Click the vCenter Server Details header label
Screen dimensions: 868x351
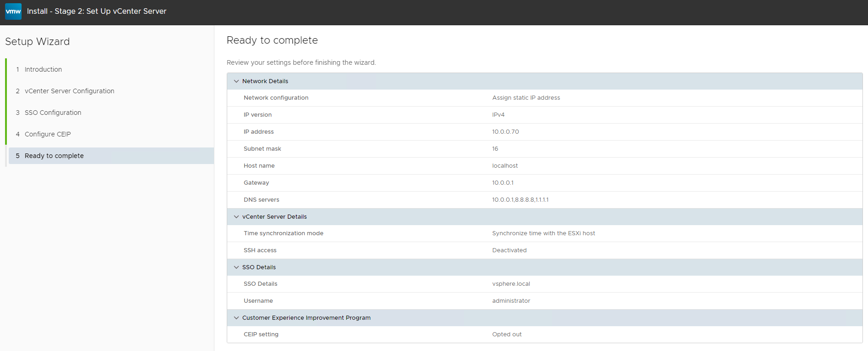pos(274,217)
